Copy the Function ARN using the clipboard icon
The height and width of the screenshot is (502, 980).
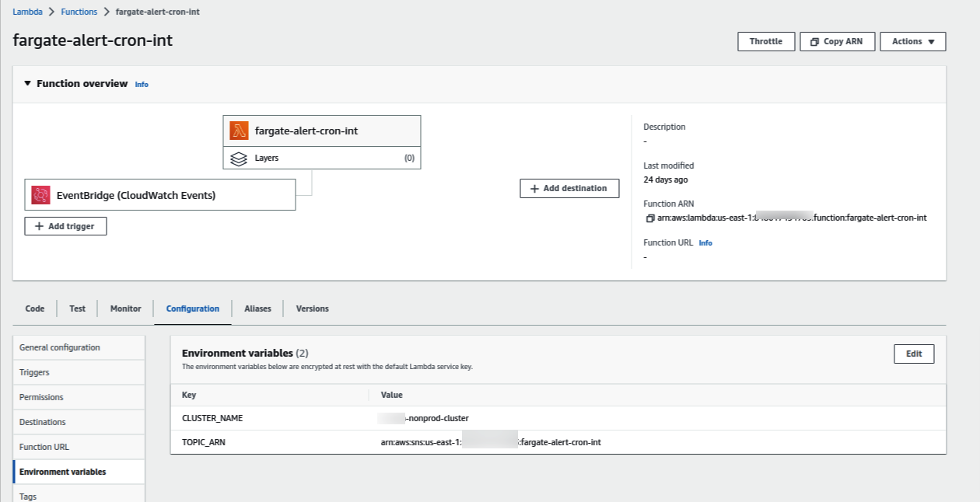click(x=650, y=218)
